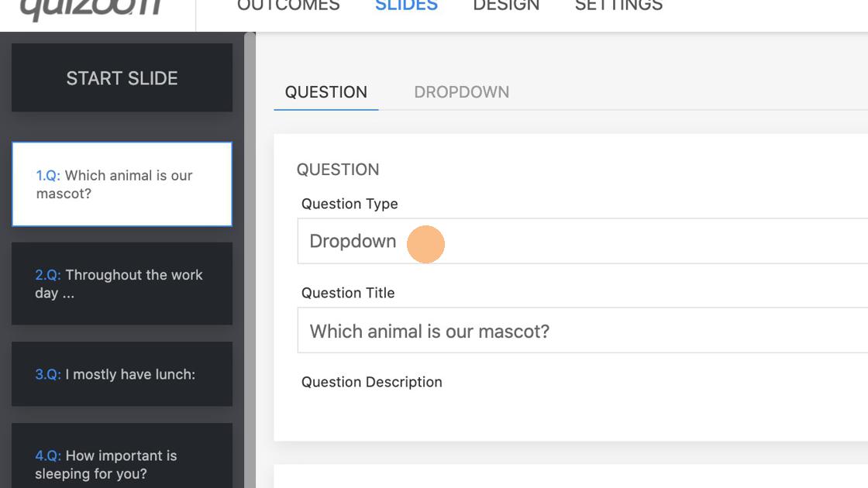The image size is (868, 488).
Task: Click the 'Question Type' label
Action: click(x=350, y=204)
